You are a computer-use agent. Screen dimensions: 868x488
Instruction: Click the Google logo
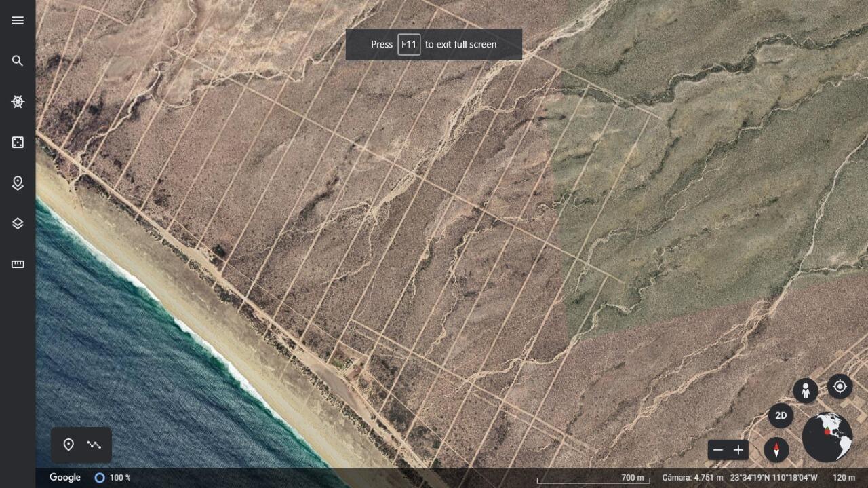(64, 477)
